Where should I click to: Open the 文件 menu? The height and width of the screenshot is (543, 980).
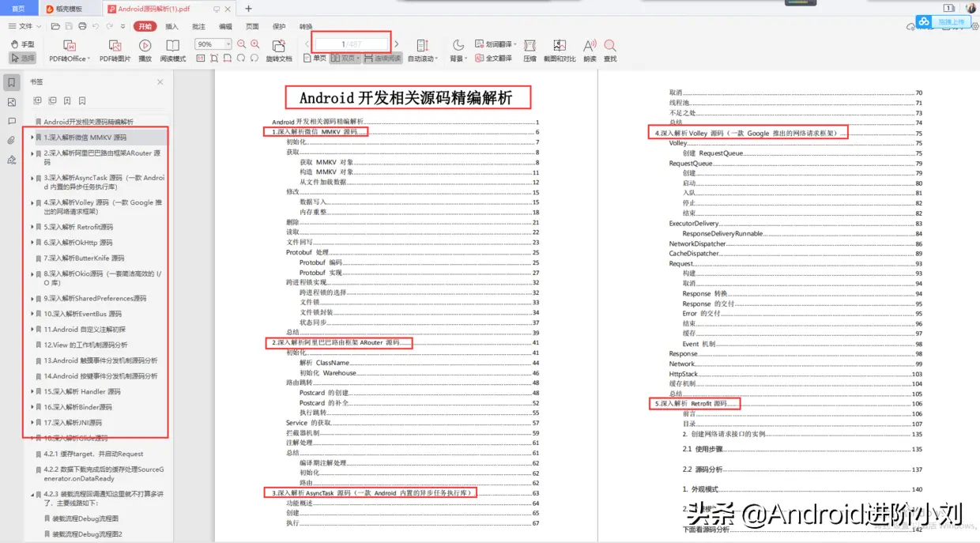point(24,26)
